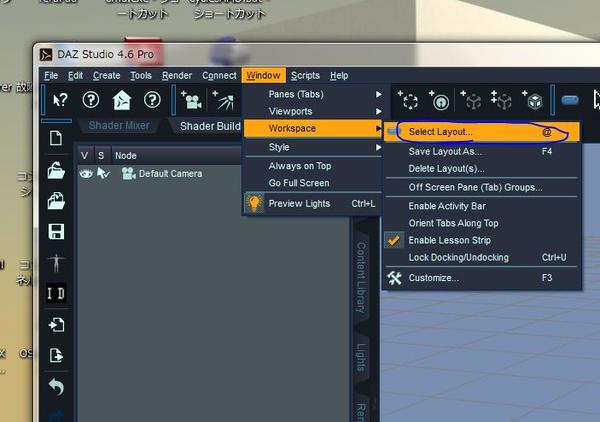Choose Go Full Screen menu item
Screen dimensions: 600x422
(x=313, y=183)
